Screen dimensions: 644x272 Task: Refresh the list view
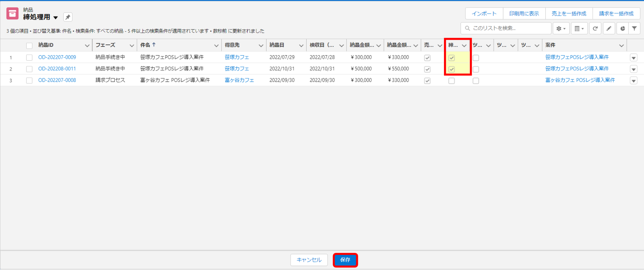(x=595, y=28)
